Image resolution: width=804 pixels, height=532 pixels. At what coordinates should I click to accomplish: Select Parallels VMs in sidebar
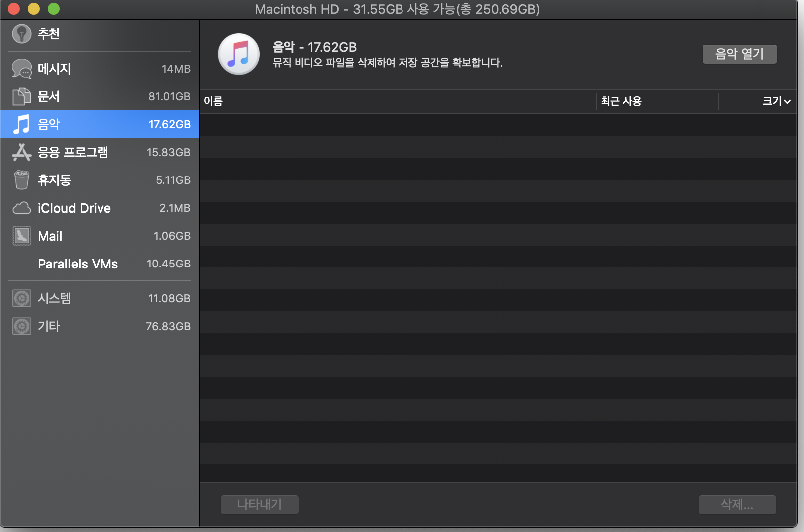(x=78, y=264)
